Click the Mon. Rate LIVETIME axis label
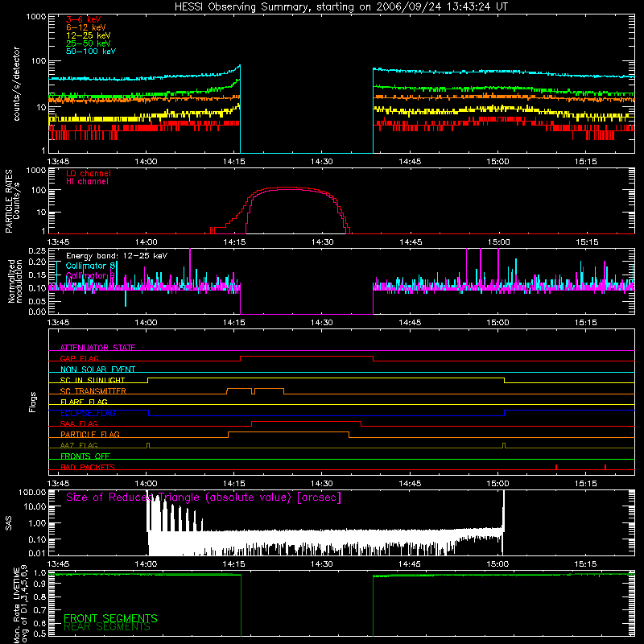The height and width of the screenshot is (644, 644). (x=20, y=605)
